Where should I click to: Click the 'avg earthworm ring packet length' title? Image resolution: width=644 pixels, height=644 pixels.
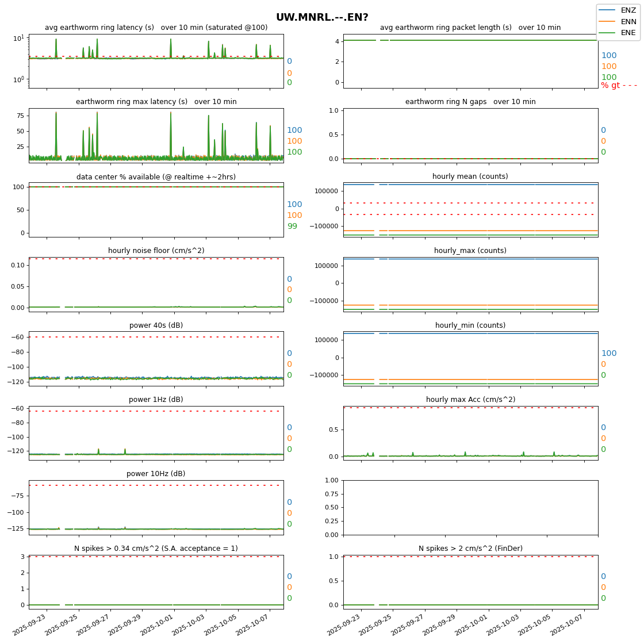pos(470,28)
